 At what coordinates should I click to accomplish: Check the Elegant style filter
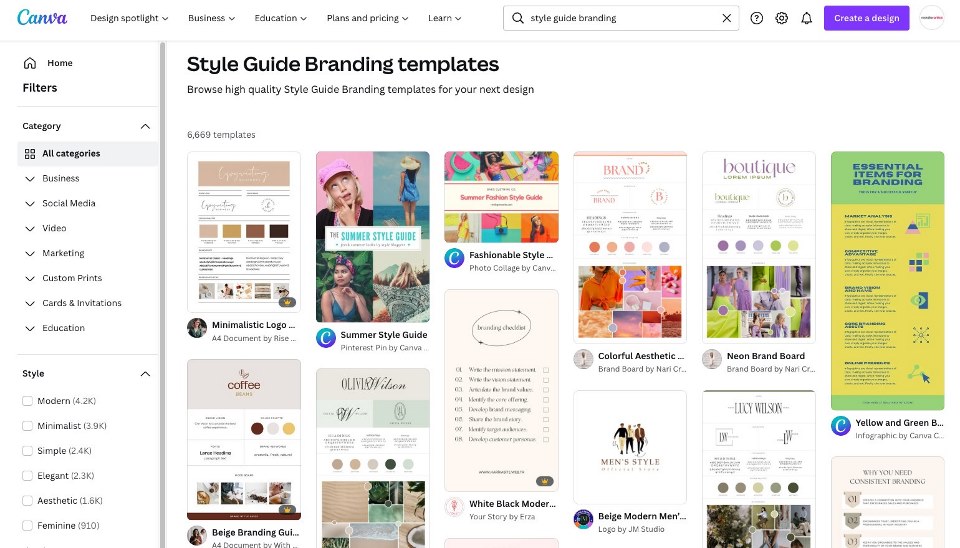coord(28,476)
